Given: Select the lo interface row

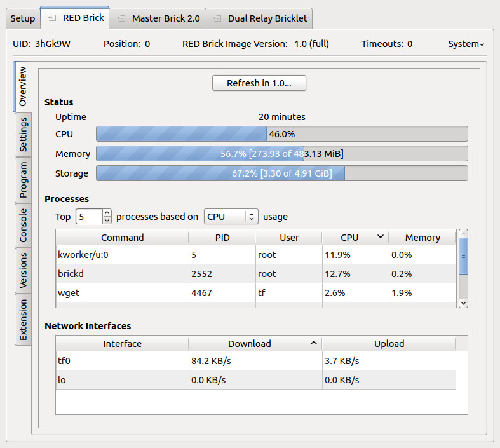Looking at the screenshot, I should click(x=256, y=380).
